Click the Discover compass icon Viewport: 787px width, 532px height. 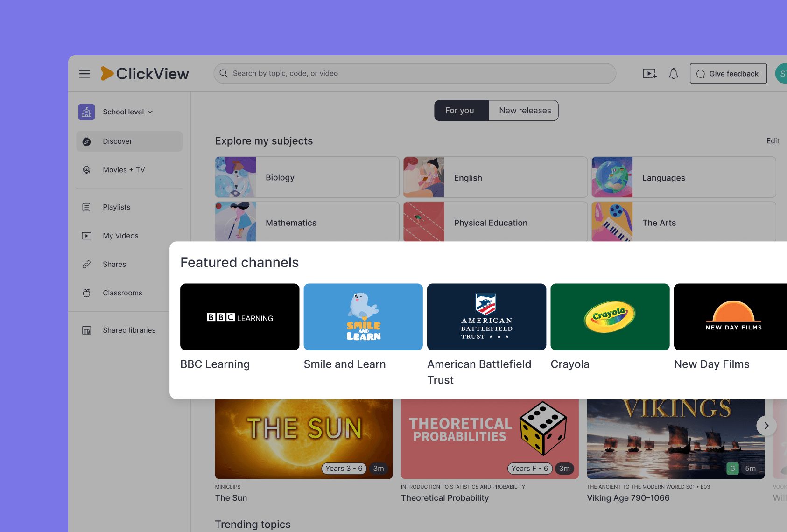pyautogui.click(x=86, y=141)
